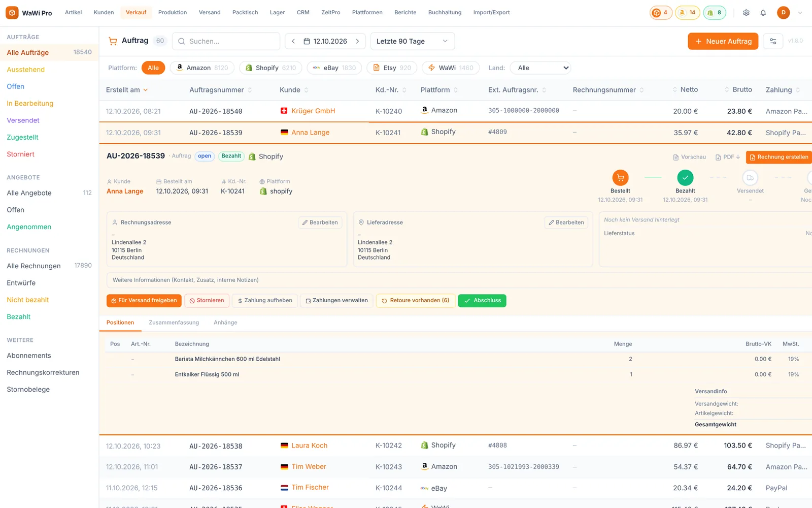Download order as PDF
This screenshot has height=508, width=812.
(x=728, y=157)
